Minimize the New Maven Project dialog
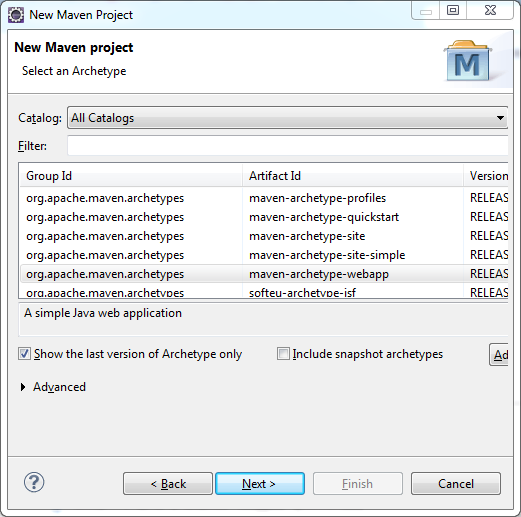Viewport: 521px width, 517px height. coord(426,10)
